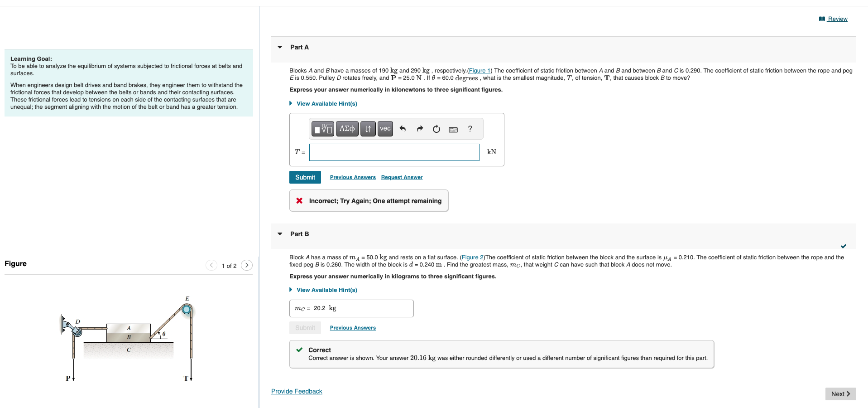Open the Review pane
Screen dimensions: 868x408
tap(837, 19)
